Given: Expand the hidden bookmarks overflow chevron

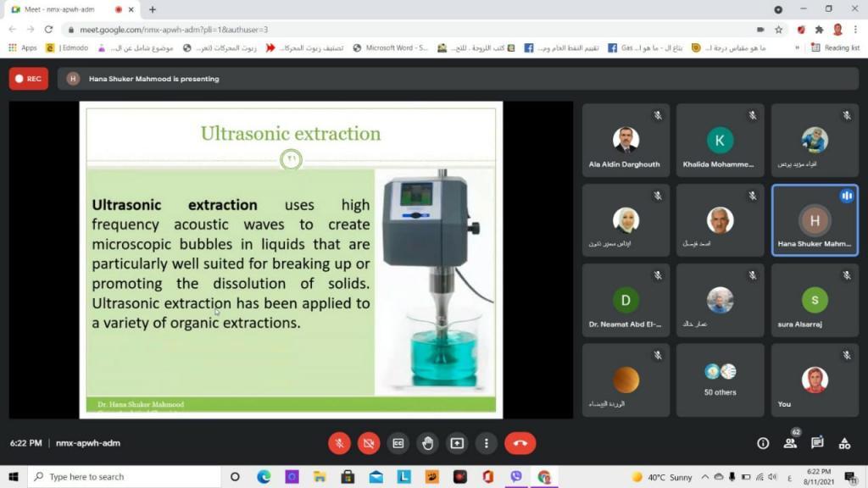Looking at the screenshot, I should pyautogui.click(x=798, y=48).
